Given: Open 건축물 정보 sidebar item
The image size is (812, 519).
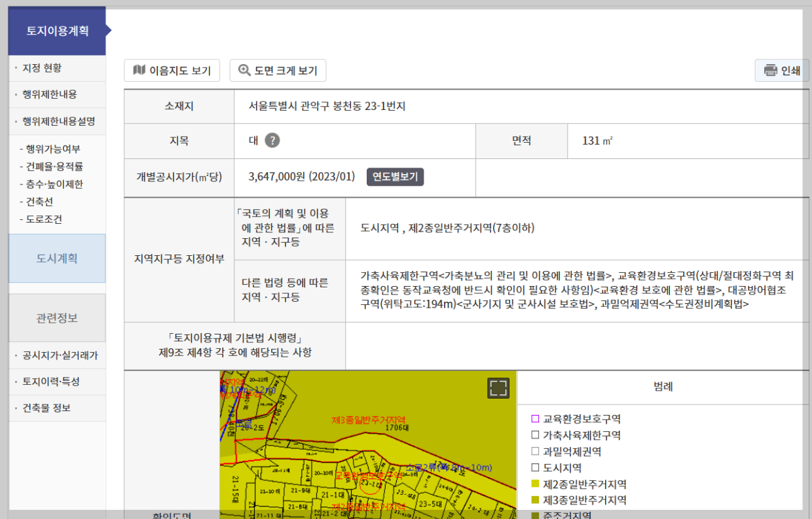Looking at the screenshot, I should point(46,408).
